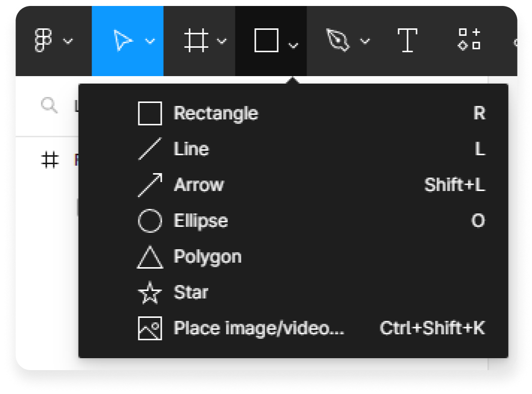Select the frame layer hash icon

click(50, 160)
